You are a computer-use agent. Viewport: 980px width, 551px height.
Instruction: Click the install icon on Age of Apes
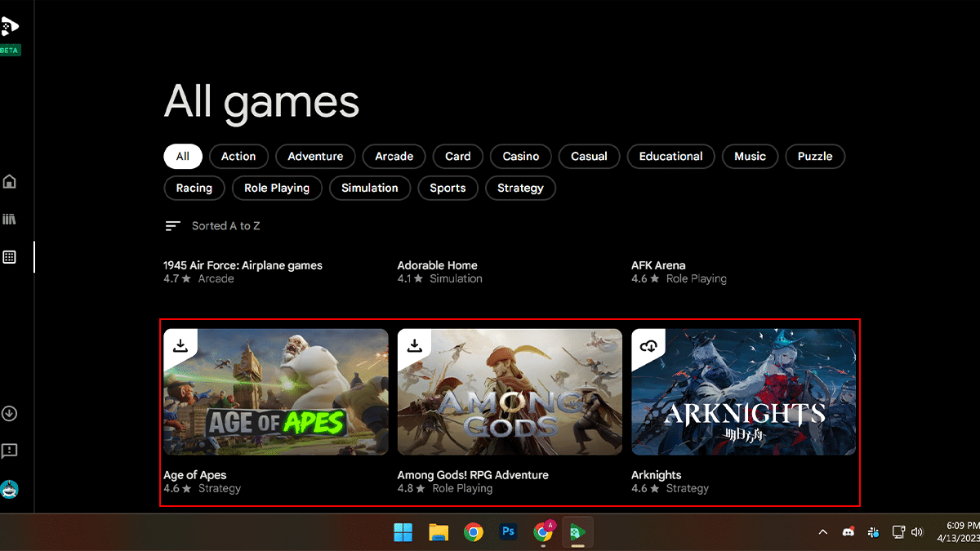pos(180,345)
